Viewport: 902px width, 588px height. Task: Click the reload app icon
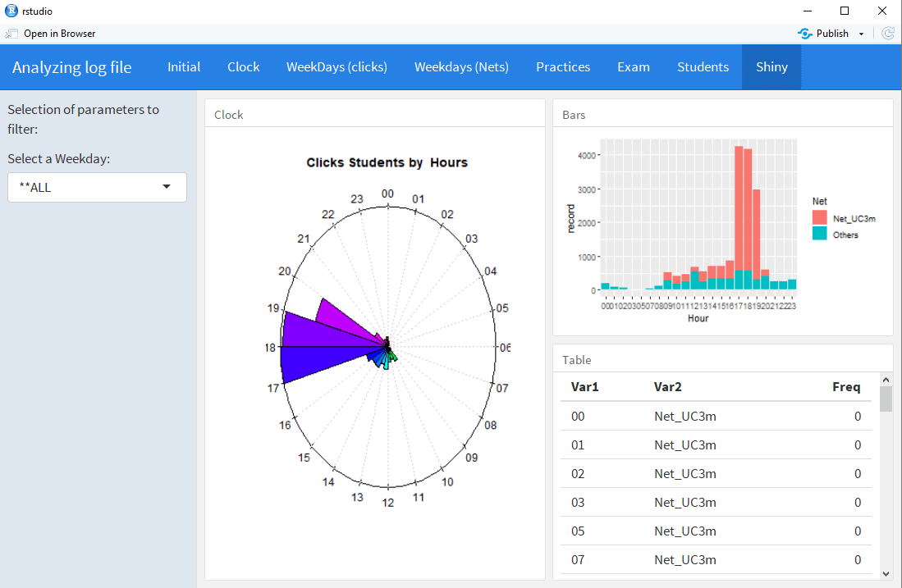[x=888, y=33]
